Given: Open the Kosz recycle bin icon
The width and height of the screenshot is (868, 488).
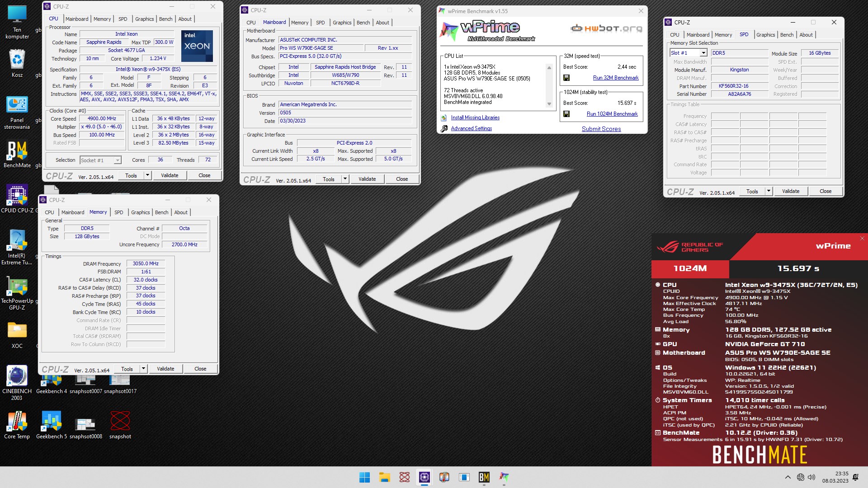Looking at the screenshot, I should click(x=17, y=63).
